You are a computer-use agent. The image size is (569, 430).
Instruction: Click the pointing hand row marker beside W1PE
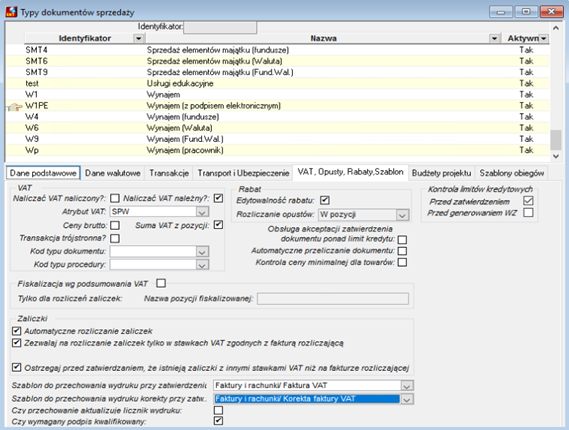coord(15,107)
